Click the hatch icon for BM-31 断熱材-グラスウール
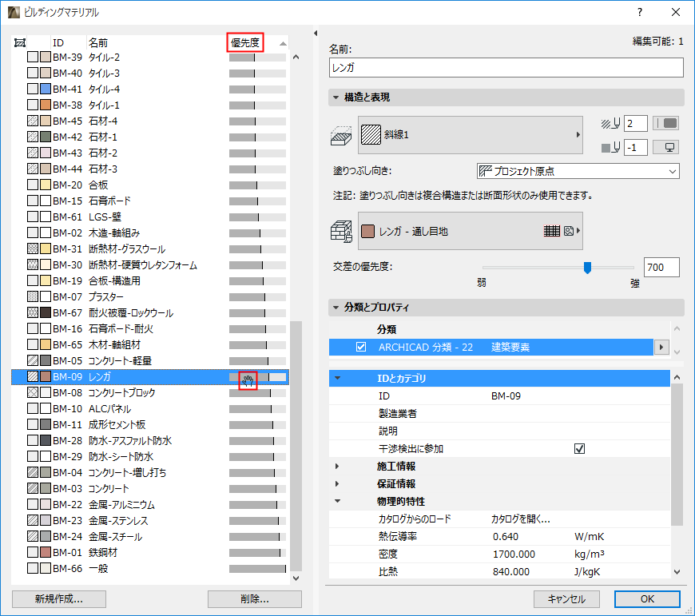The width and height of the screenshot is (695, 616). coord(33,248)
